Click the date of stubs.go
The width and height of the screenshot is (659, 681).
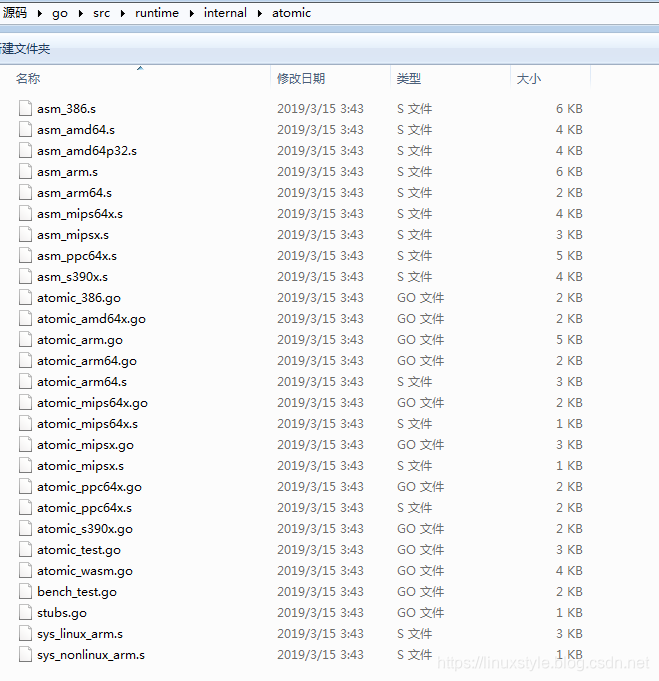pos(320,612)
